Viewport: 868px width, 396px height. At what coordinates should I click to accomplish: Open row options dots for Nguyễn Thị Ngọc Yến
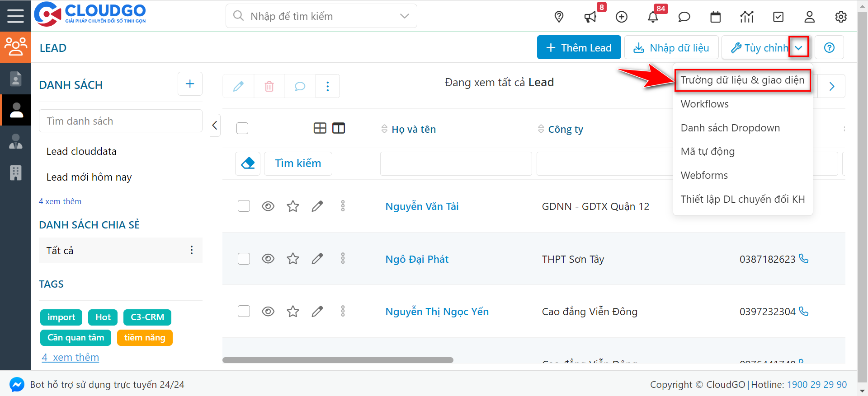pos(343,311)
